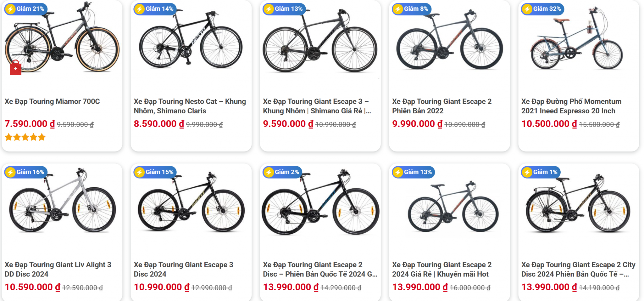Screen dimensions: 644x301
Task: Click the red add-to-cart bag icon
Action: (x=15, y=68)
